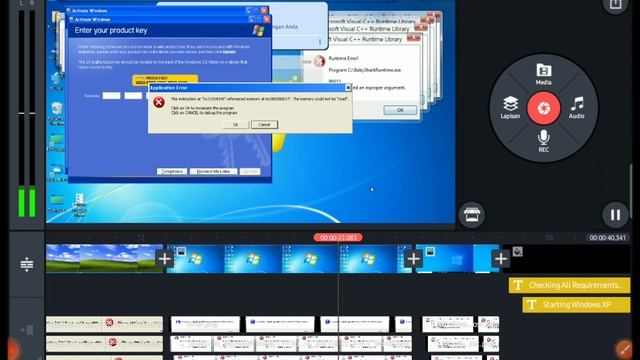This screenshot has height=360, width=640.
Task: Close the front Activate Windows dialog
Action: tap(267, 19)
